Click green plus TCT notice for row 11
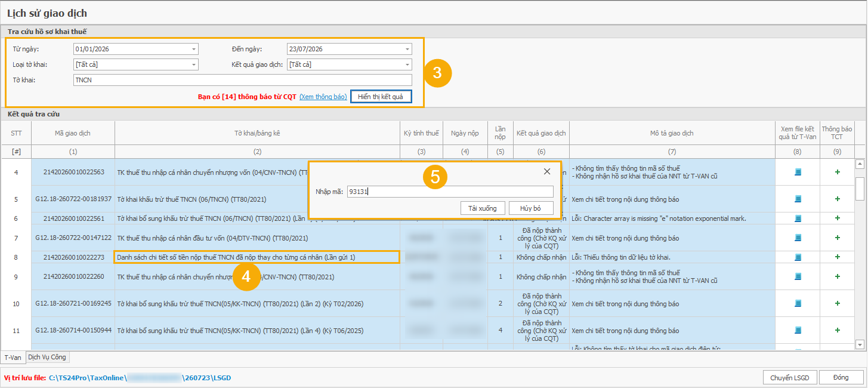 [x=838, y=330]
